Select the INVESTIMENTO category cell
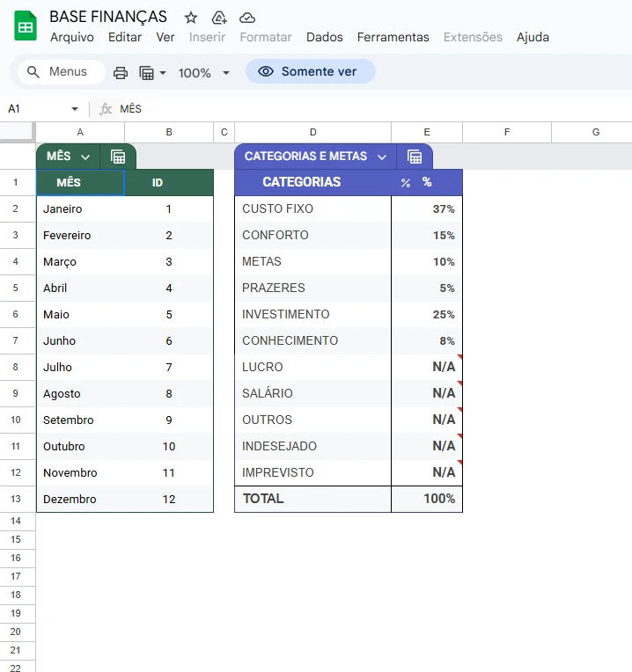The height and width of the screenshot is (672, 632). point(312,314)
